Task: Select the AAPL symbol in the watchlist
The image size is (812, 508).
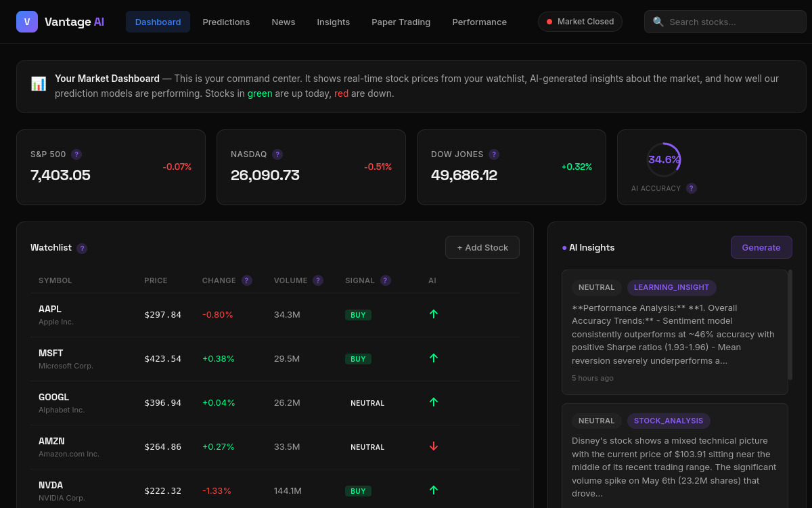Action: pos(50,309)
